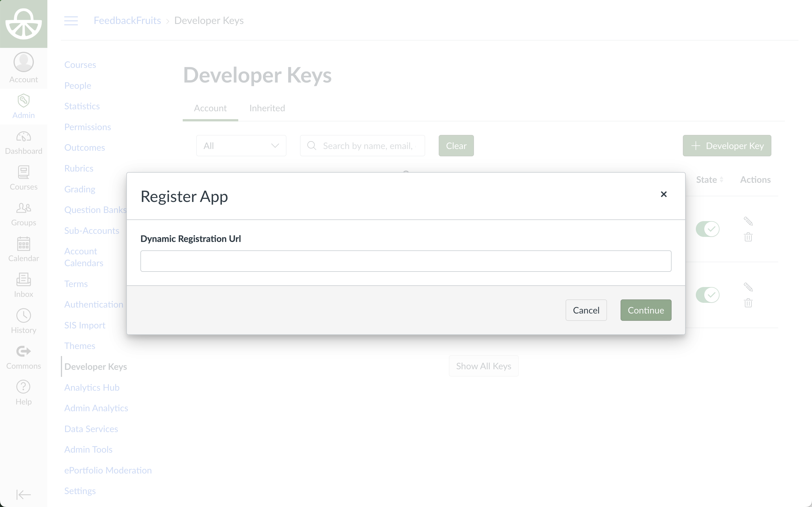Open the All key type filter dropdown

coord(241,146)
